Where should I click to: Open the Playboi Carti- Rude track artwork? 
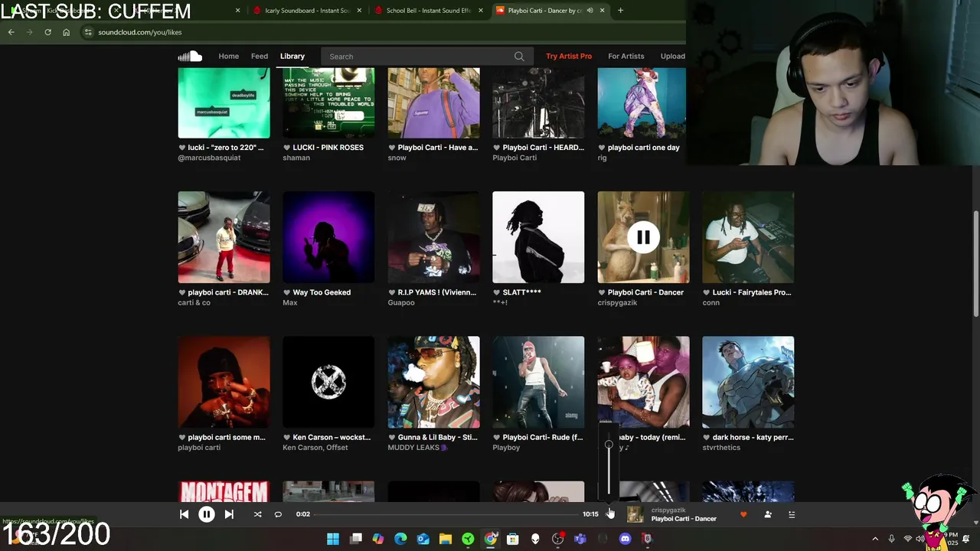538,382
